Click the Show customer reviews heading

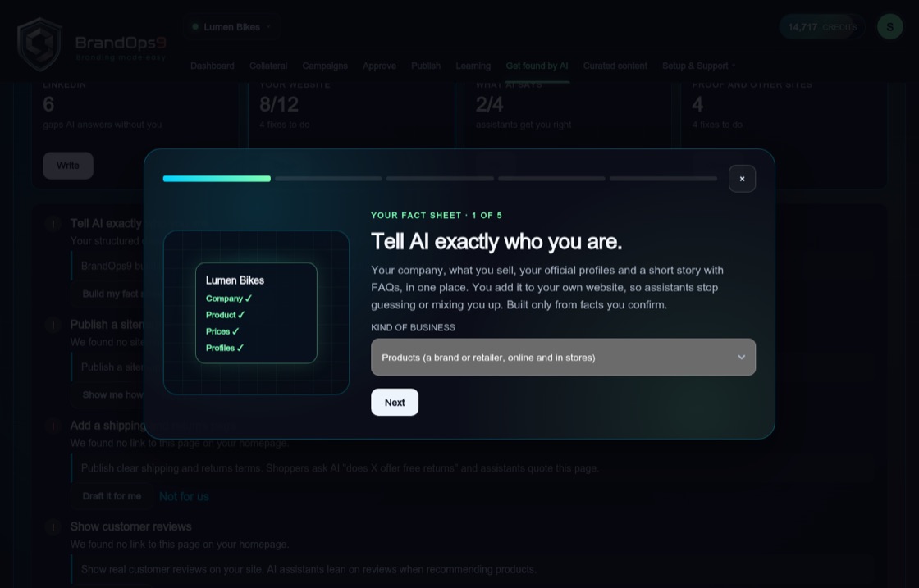[x=130, y=526]
